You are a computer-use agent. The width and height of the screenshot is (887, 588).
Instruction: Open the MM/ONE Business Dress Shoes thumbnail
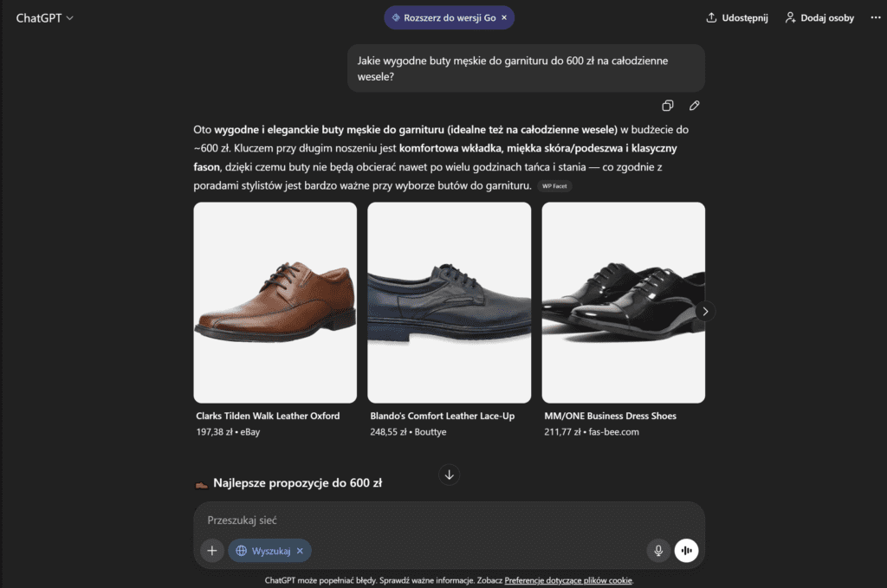click(623, 302)
